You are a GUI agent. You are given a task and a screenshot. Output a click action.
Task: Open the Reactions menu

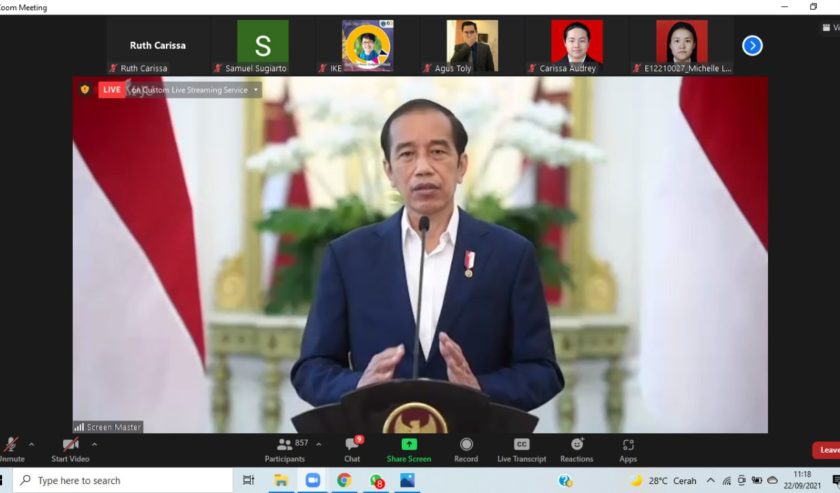[576, 450]
